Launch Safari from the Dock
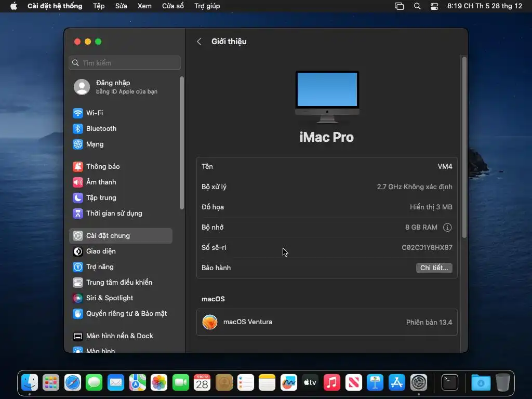The height and width of the screenshot is (399, 532). 73,383
